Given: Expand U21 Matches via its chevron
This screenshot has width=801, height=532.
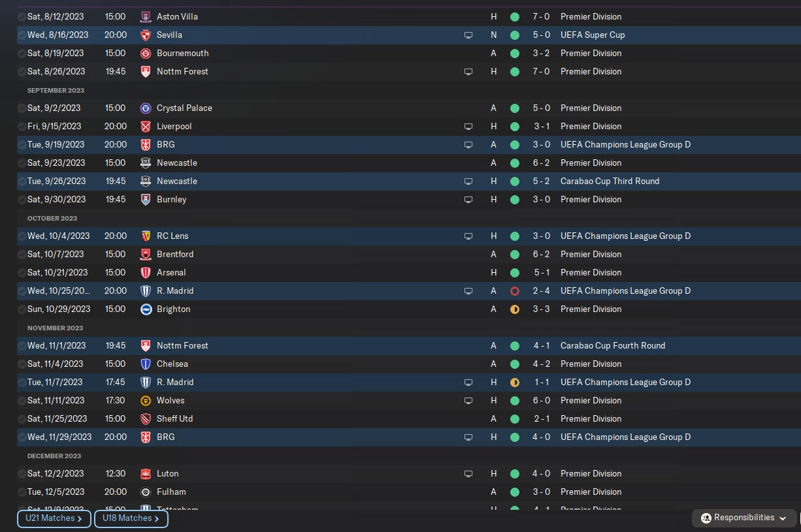Looking at the screenshot, I should click(x=80, y=518).
